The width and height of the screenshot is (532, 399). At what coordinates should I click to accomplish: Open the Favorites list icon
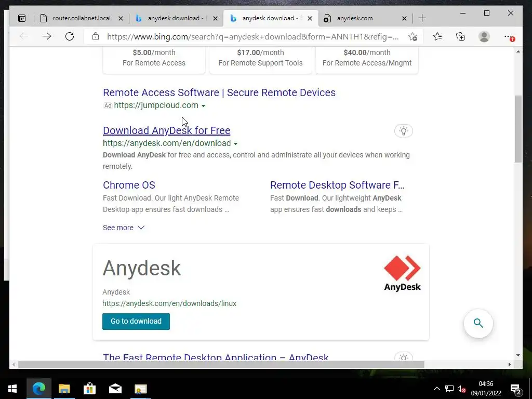pos(437,36)
